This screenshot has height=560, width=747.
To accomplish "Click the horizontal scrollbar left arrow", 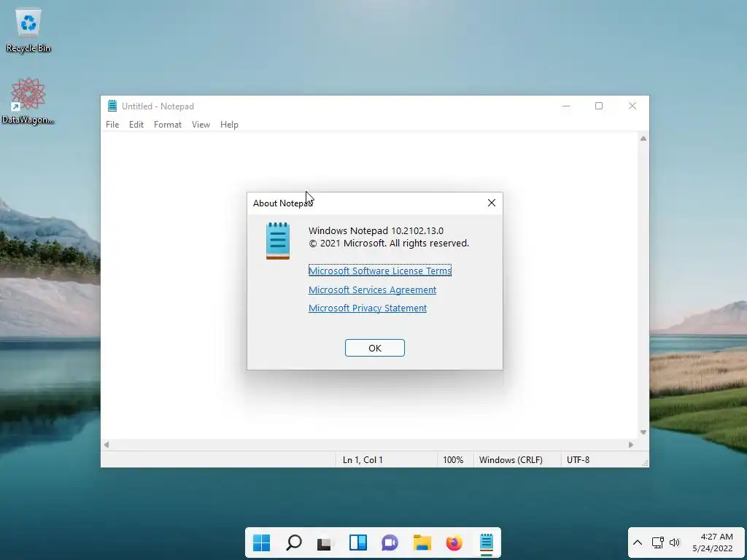I will pos(107,445).
